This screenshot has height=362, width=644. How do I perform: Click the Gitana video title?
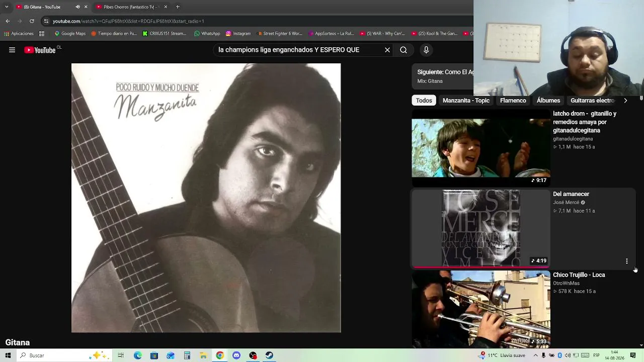tap(18, 342)
